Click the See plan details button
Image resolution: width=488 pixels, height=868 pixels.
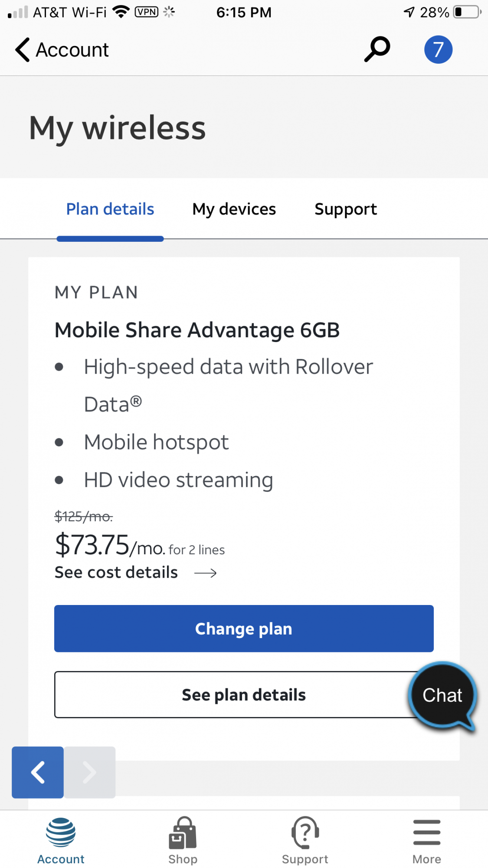tap(244, 695)
